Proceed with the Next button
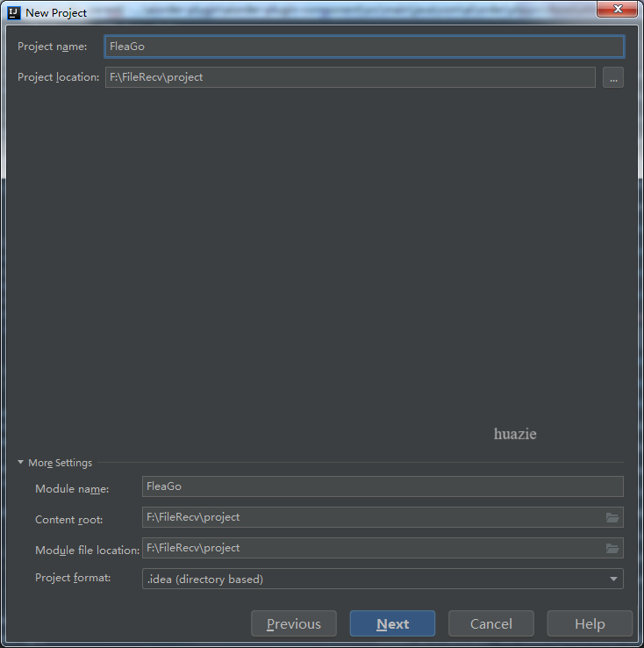The width and height of the screenshot is (644, 648). tap(392, 623)
